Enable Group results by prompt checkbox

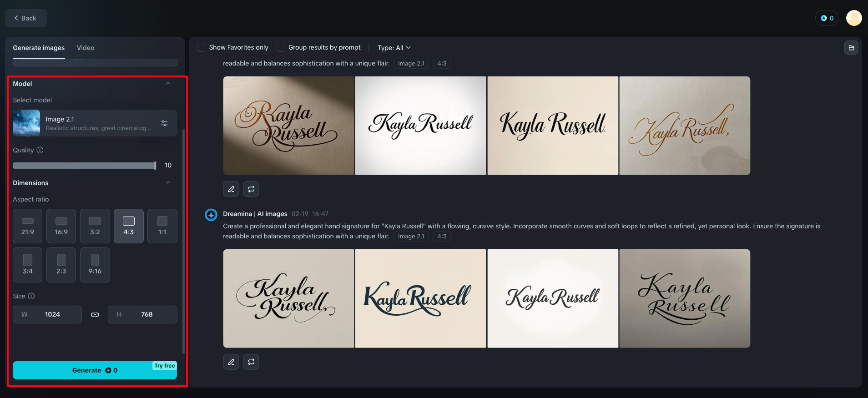(x=280, y=48)
